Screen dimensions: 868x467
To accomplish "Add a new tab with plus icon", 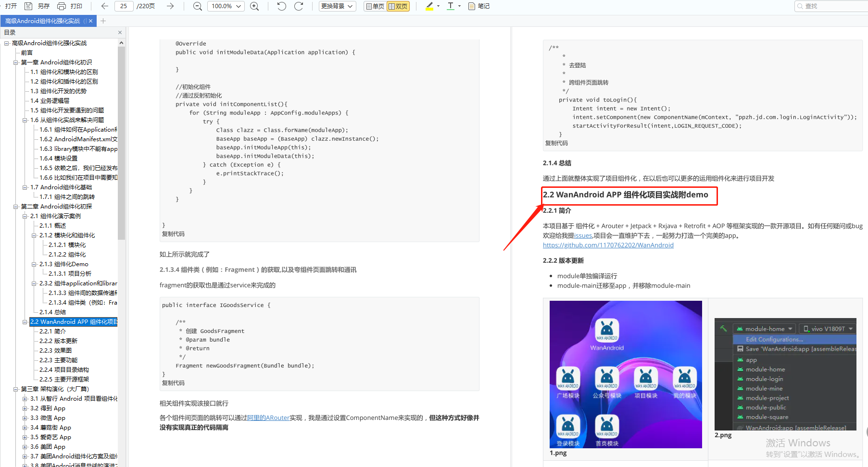I will pyautogui.click(x=103, y=21).
